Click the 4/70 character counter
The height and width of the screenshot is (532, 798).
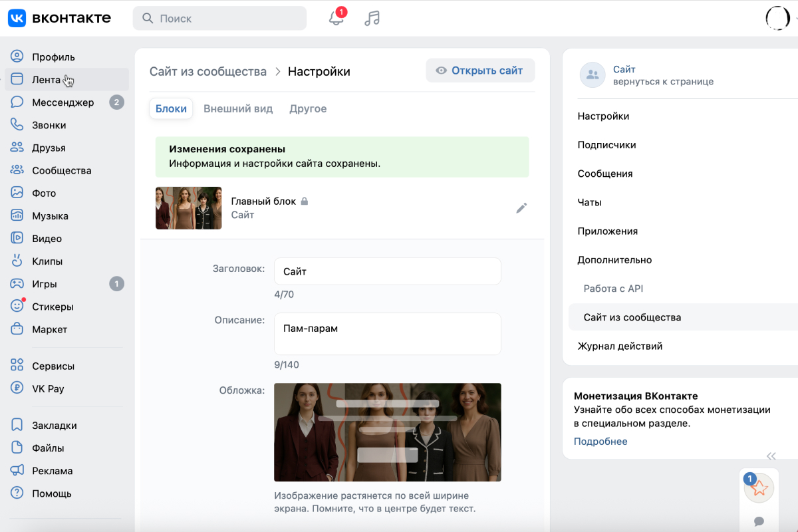[x=284, y=294]
